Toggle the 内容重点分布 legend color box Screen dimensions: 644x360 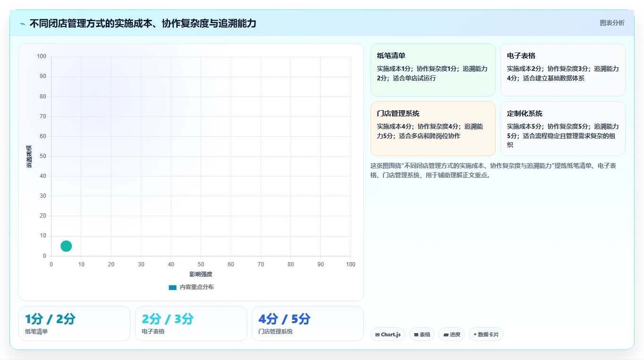pos(172,287)
